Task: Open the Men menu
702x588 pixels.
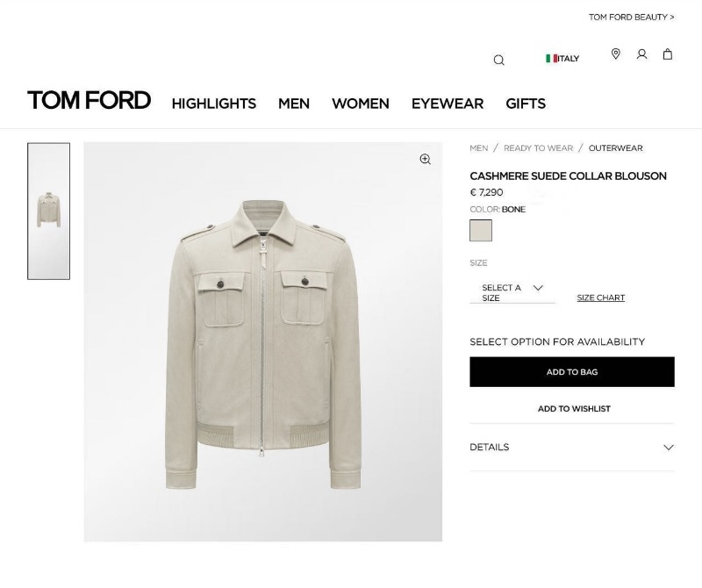Action: click(x=293, y=104)
